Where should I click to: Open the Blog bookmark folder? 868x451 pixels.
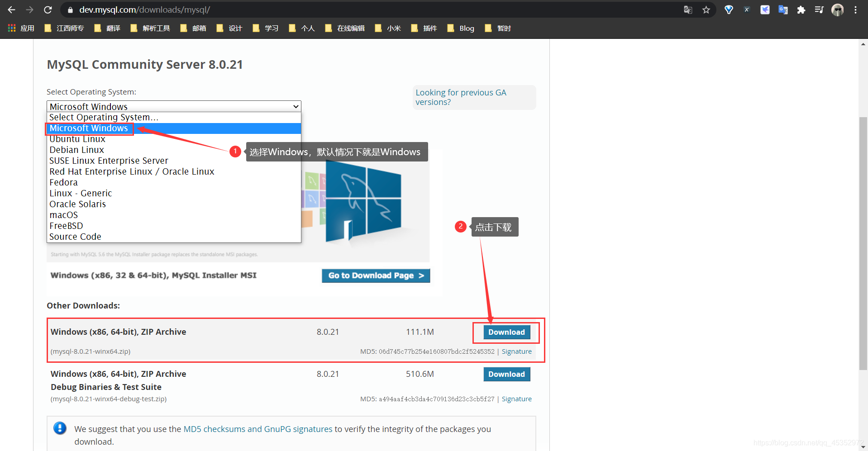[x=461, y=28]
